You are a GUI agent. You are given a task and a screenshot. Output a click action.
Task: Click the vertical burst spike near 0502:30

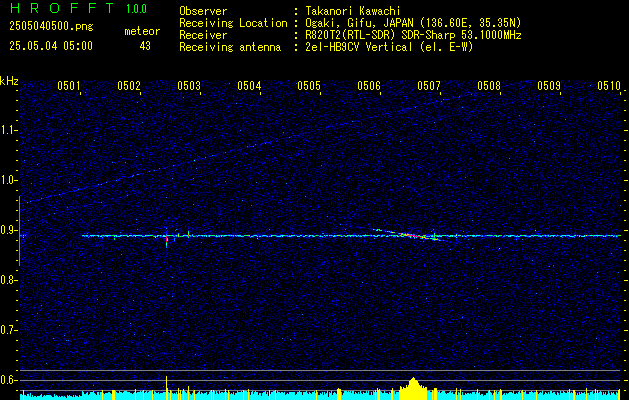pyautogui.click(x=166, y=238)
